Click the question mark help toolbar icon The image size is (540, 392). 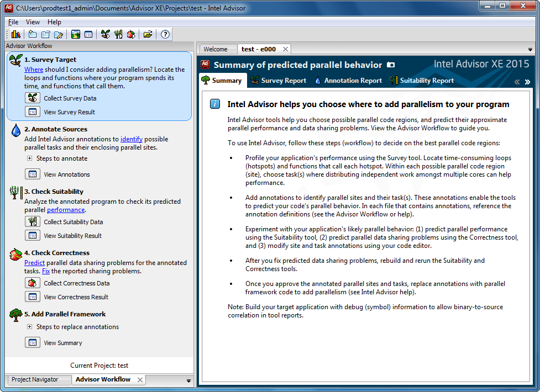pos(165,34)
